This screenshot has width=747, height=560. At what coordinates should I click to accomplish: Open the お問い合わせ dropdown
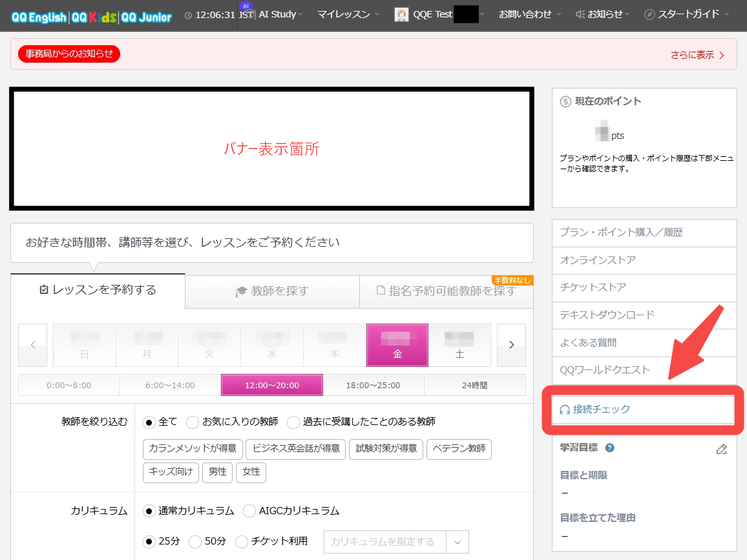(530, 15)
